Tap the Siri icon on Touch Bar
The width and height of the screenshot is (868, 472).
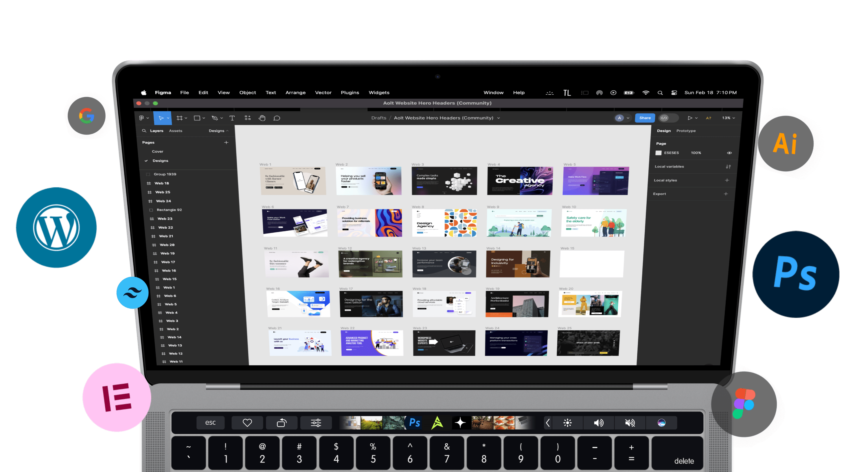[x=661, y=423]
